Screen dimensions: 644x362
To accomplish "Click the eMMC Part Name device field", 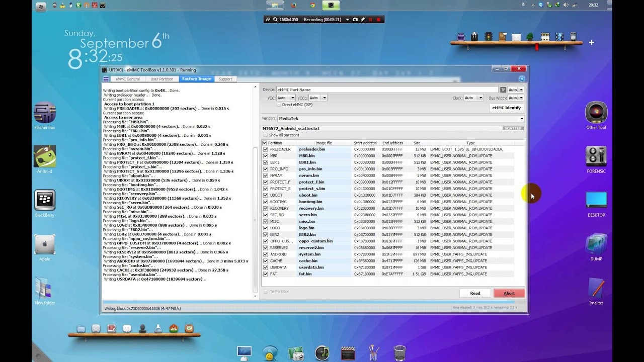I will tap(387, 89).
